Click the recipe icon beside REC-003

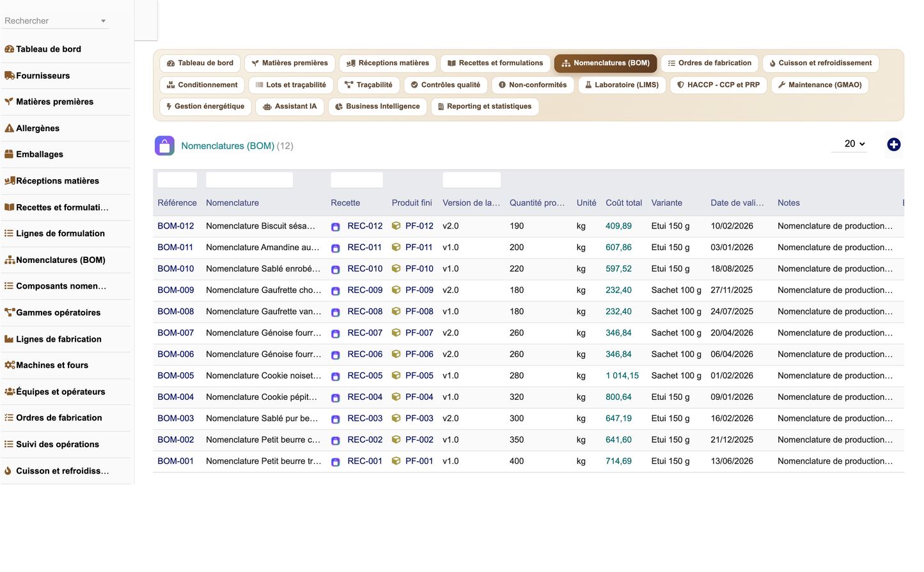coord(336,419)
